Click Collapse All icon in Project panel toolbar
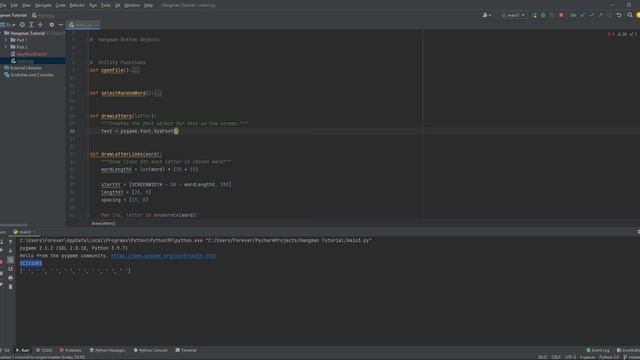The height and width of the screenshot is (360, 640). [40, 25]
